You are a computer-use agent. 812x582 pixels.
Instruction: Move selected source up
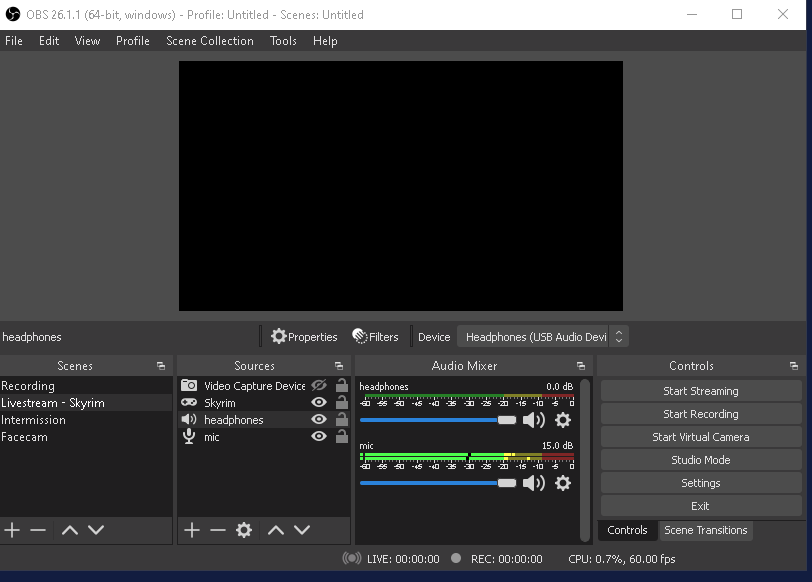[276, 530]
